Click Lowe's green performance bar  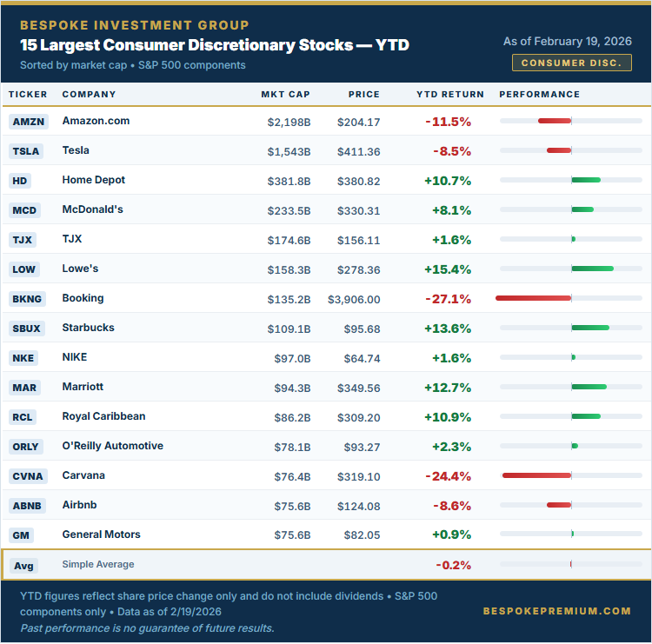pos(592,269)
